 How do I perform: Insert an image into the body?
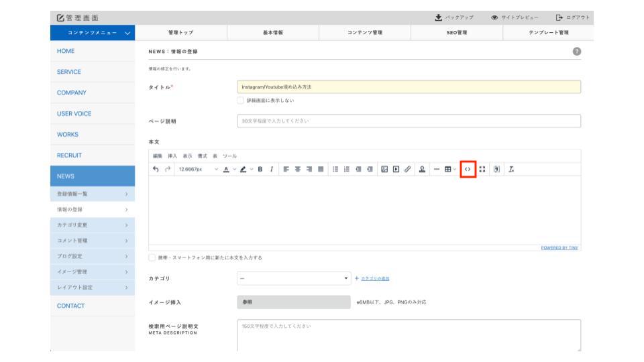[384, 169]
